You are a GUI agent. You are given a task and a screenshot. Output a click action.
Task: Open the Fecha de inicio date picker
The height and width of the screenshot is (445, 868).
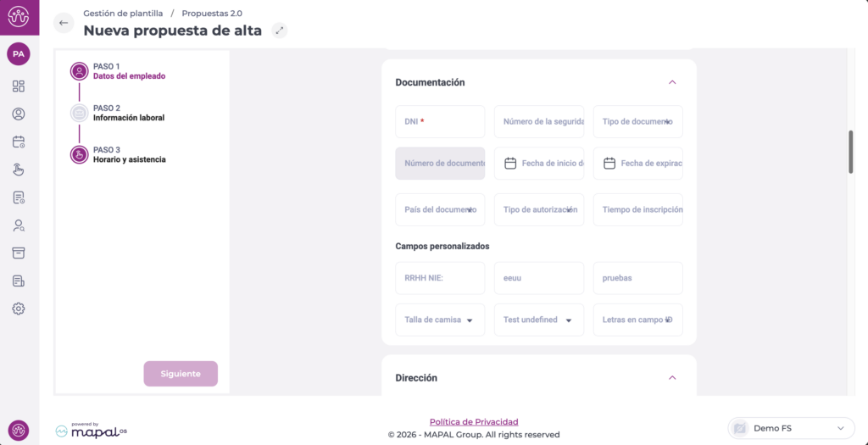pos(539,164)
